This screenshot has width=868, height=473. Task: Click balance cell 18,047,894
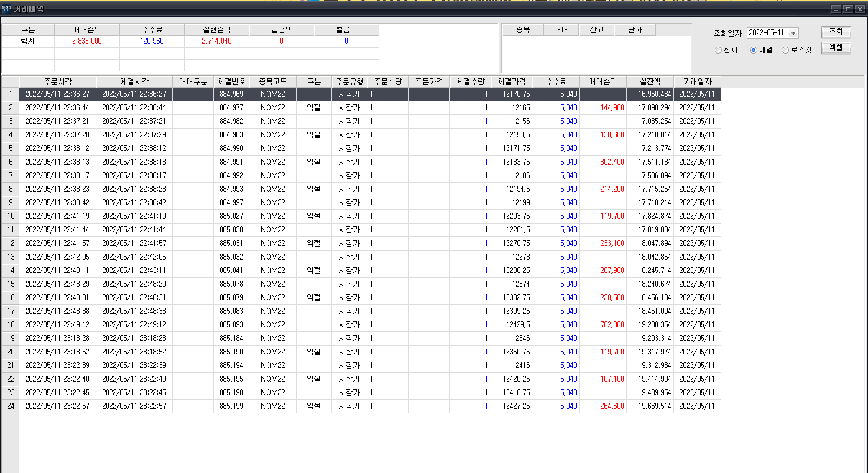click(650, 244)
